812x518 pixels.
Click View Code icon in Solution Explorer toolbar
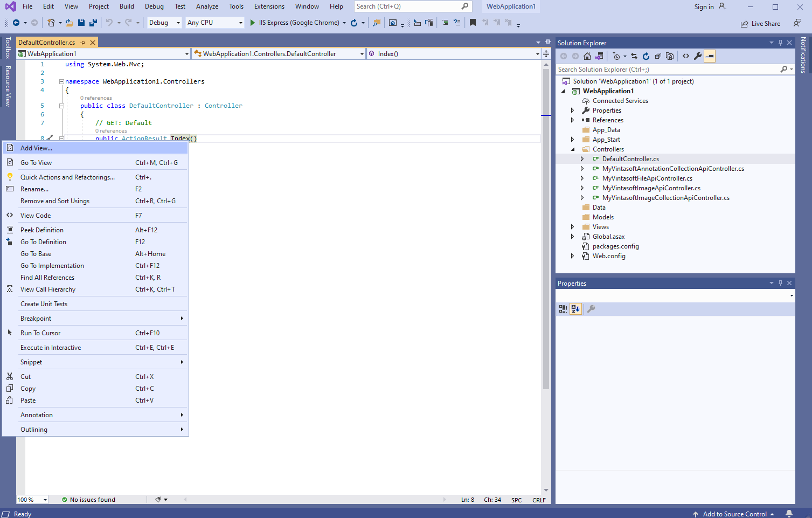pos(686,56)
